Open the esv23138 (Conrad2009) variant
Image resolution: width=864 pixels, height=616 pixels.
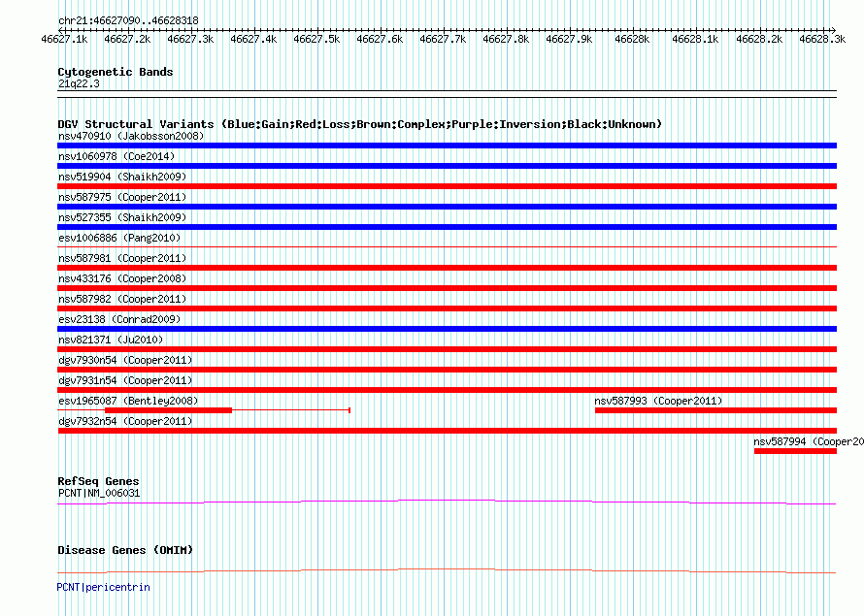tap(119, 319)
